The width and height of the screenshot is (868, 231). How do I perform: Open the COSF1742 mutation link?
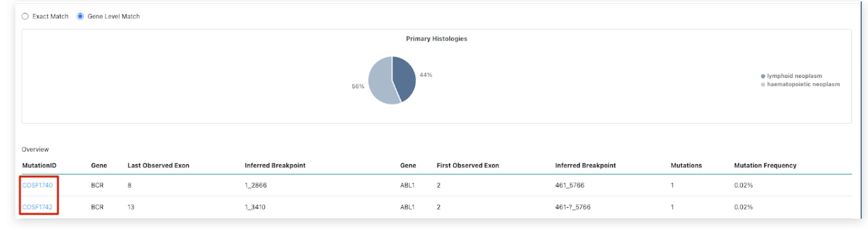coord(38,207)
